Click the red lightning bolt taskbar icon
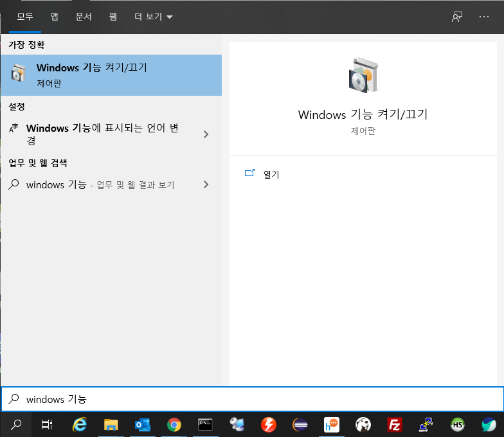This screenshot has height=437, width=504. pos(269,424)
